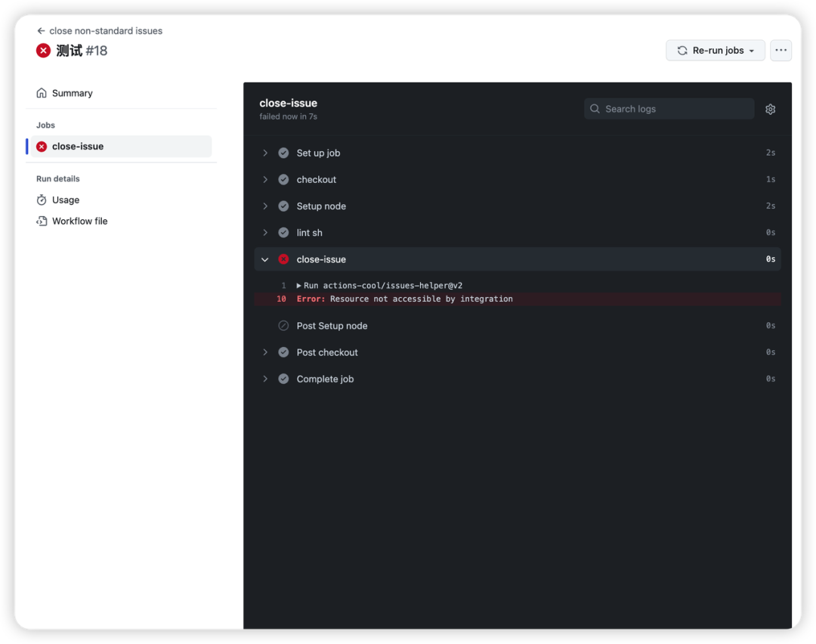This screenshot has height=644, width=816.
Task: Click the 2s duration of Set up job
Action: (x=770, y=153)
